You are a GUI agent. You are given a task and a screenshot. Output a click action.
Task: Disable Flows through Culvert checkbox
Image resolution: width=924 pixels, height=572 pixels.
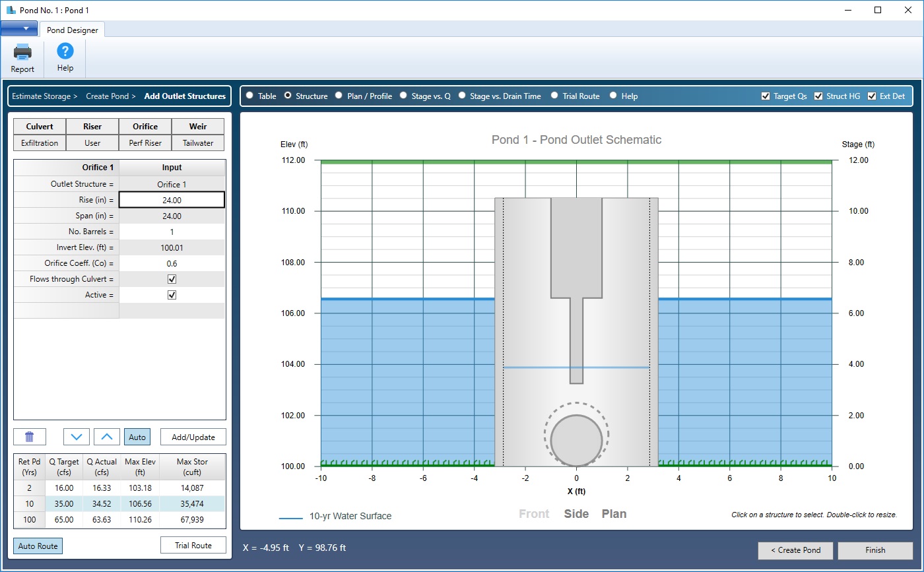(172, 279)
